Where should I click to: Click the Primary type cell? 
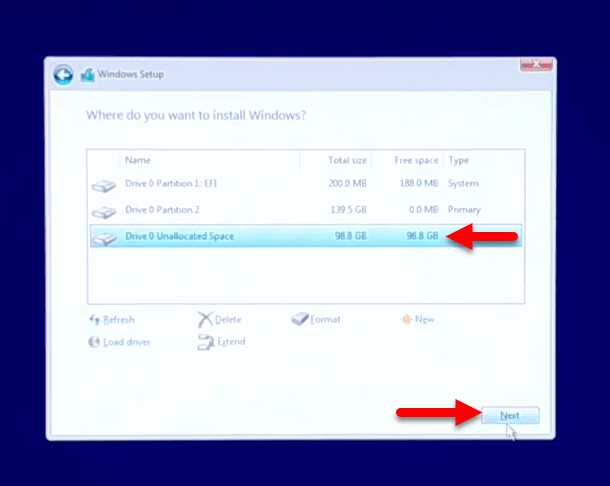point(464,210)
